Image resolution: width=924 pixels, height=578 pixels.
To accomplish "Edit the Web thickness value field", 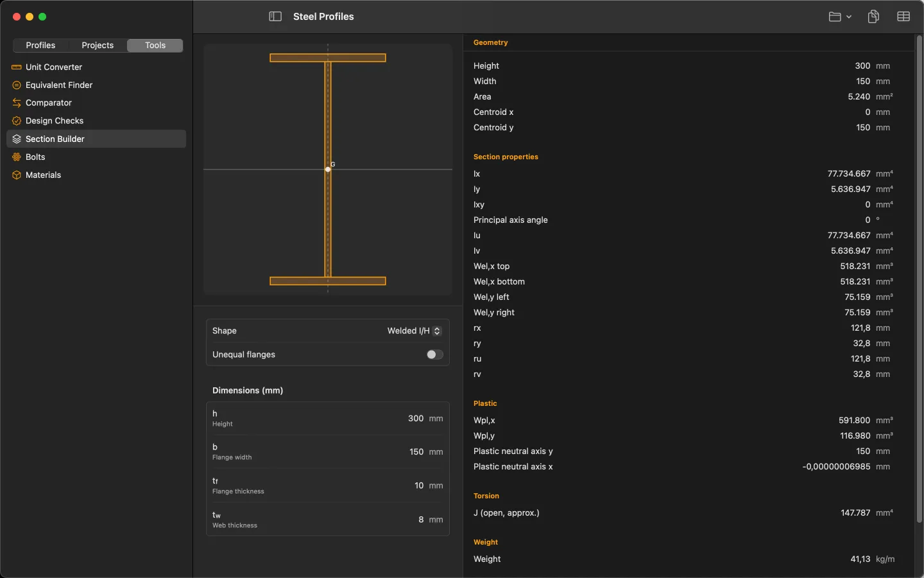I will point(421,520).
